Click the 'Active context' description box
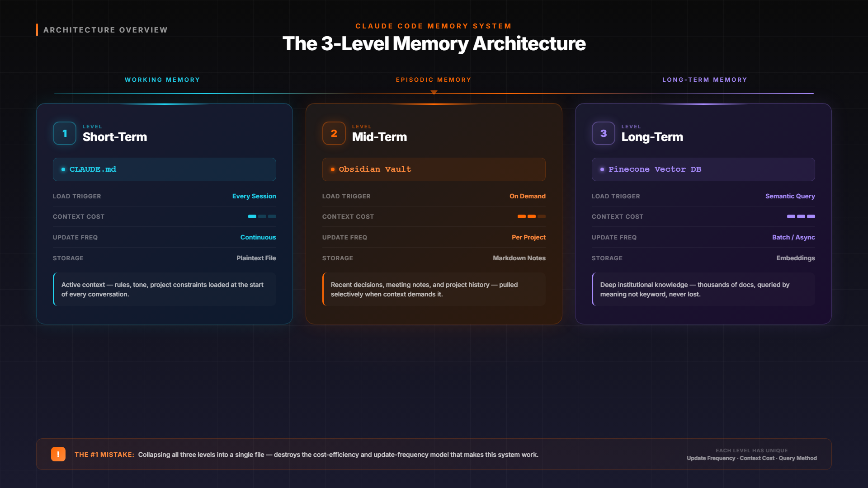 [165, 289]
